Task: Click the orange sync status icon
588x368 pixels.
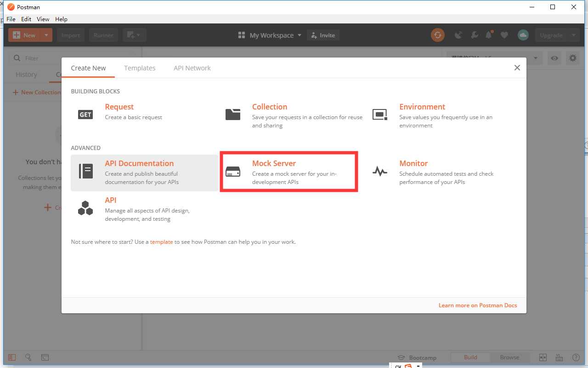Action: tap(438, 35)
